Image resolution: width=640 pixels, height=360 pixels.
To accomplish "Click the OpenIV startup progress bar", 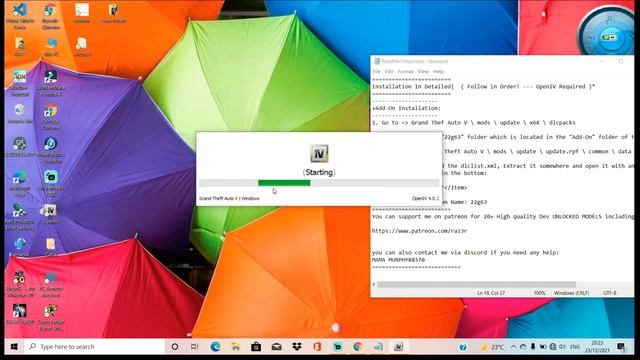I will click(319, 183).
